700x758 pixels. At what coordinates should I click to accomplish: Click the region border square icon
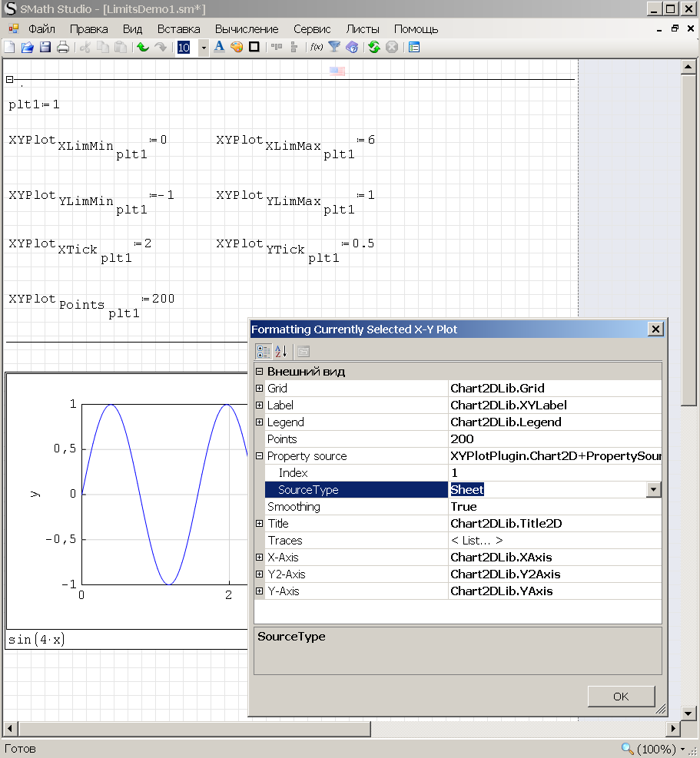coord(254,48)
